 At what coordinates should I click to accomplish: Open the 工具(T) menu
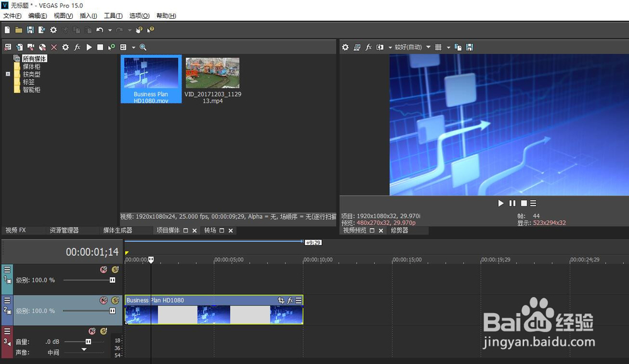pyautogui.click(x=113, y=16)
